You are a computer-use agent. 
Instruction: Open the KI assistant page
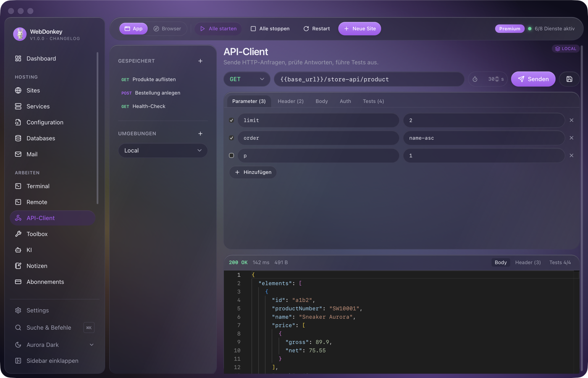click(52, 250)
